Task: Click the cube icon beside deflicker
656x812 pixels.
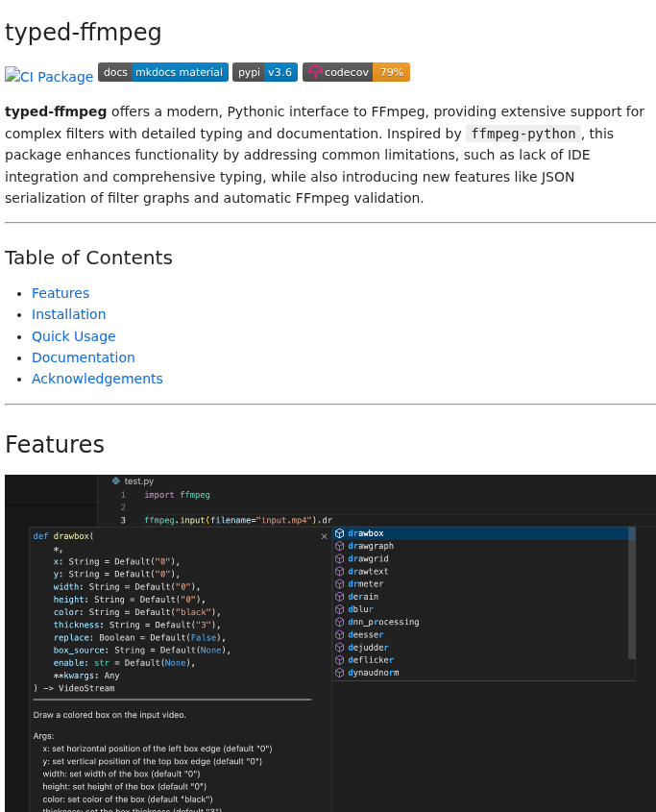Action: [x=339, y=659]
